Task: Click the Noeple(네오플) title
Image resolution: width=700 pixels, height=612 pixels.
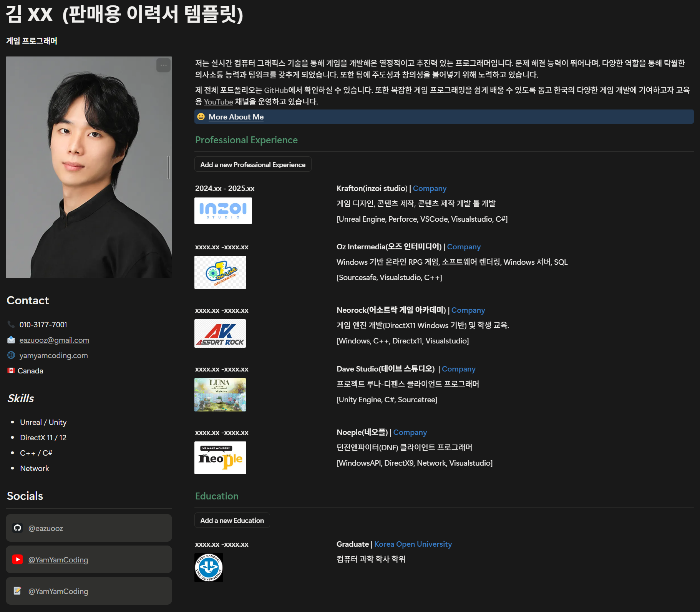Action: (x=362, y=432)
